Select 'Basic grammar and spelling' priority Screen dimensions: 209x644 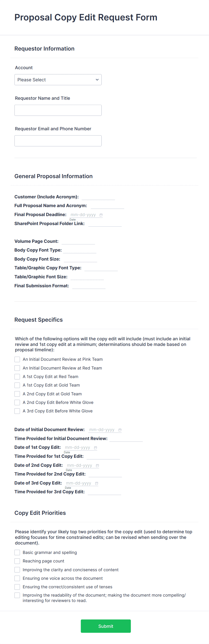17,553
